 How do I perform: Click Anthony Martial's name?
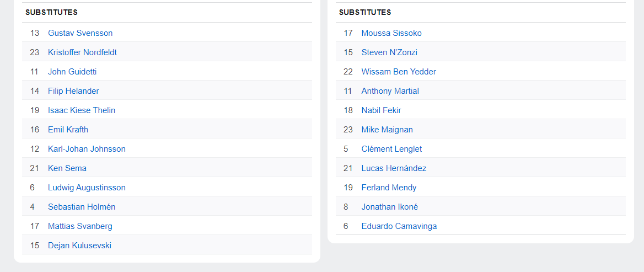(x=390, y=91)
